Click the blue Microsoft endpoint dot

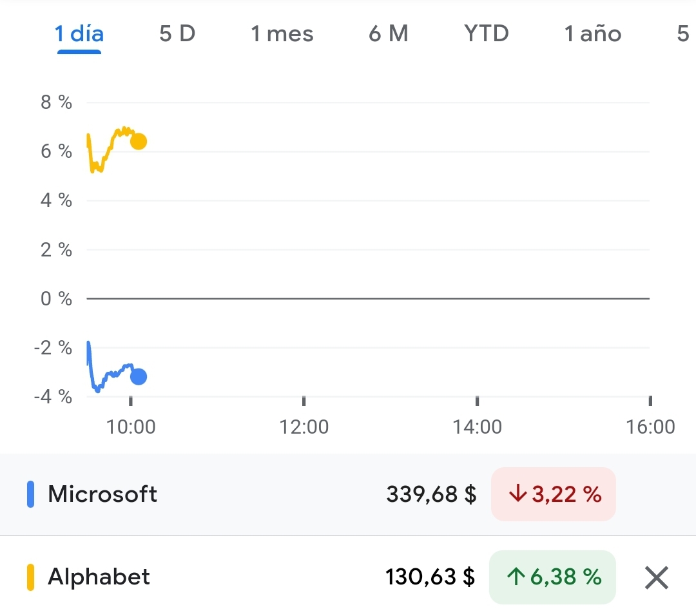[x=138, y=377]
